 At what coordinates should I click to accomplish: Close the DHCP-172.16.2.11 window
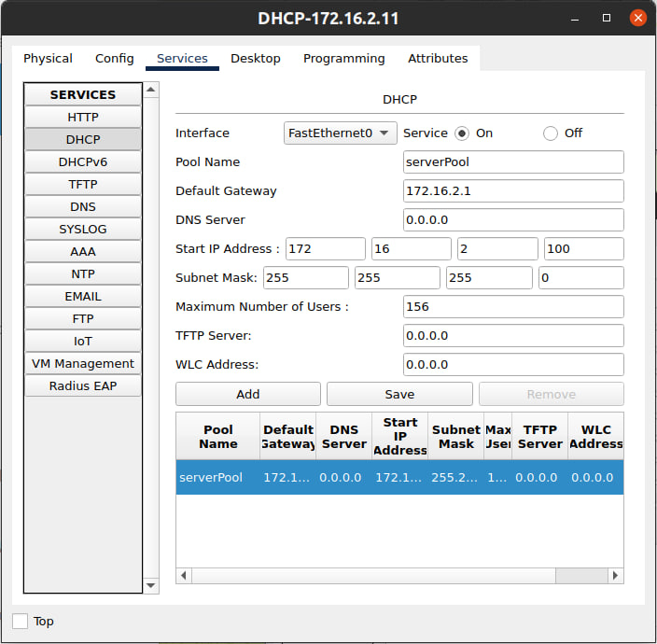(x=637, y=18)
